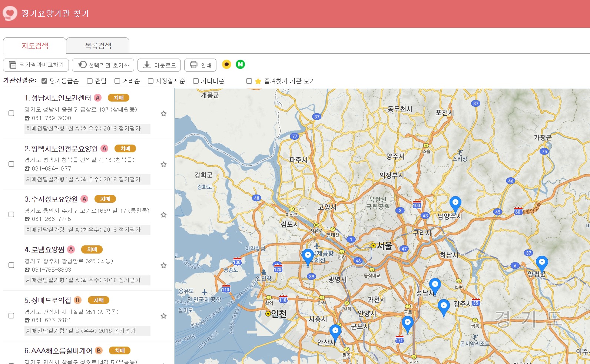The image size is (590, 364).
Task: Open 5.성베드로의집 listing
Action: point(47,300)
